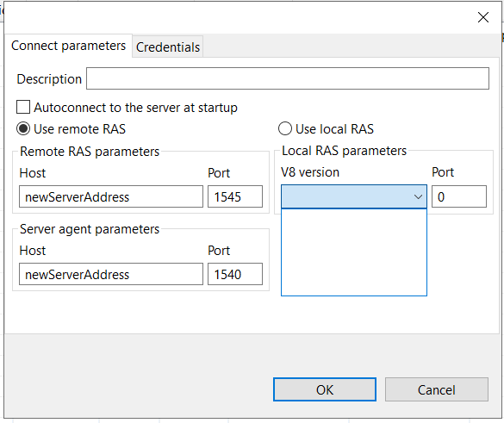Select the Connect parameters tab
Viewport: 504px width, 423px height.
68,46
